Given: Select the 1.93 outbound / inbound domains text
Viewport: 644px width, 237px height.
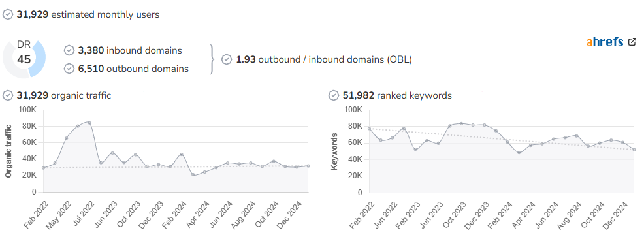Looking at the screenshot, I should (x=324, y=59).
